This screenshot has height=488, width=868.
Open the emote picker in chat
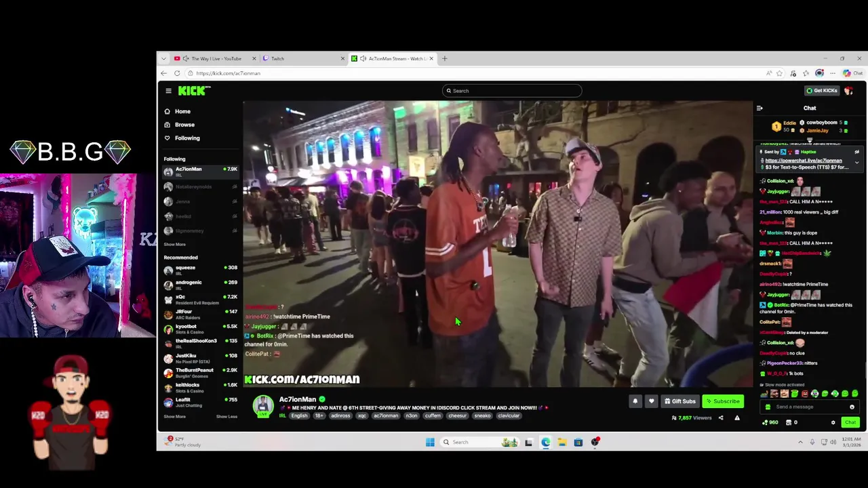click(852, 407)
